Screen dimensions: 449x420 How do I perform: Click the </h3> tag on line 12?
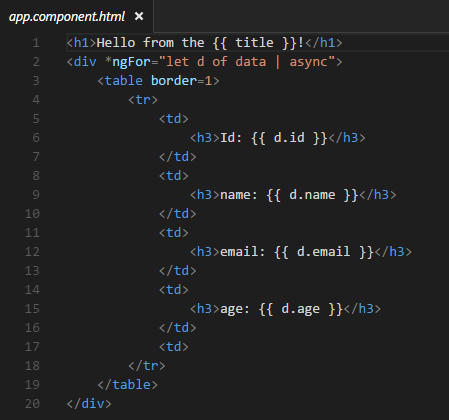point(393,252)
